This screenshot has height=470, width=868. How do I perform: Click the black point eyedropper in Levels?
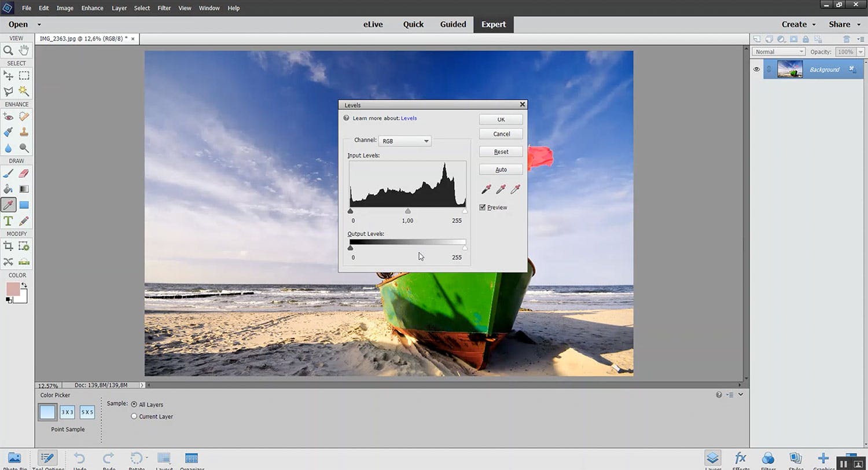pos(487,189)
